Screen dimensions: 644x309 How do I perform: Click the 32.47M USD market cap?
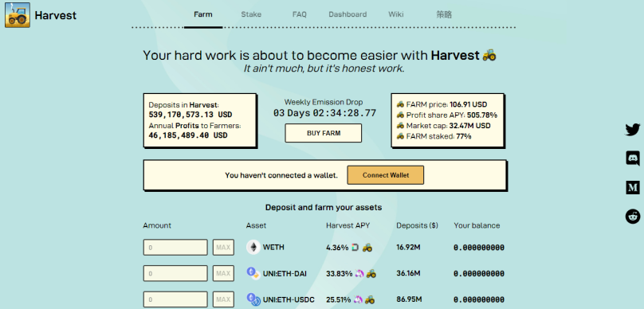[470, 126]
